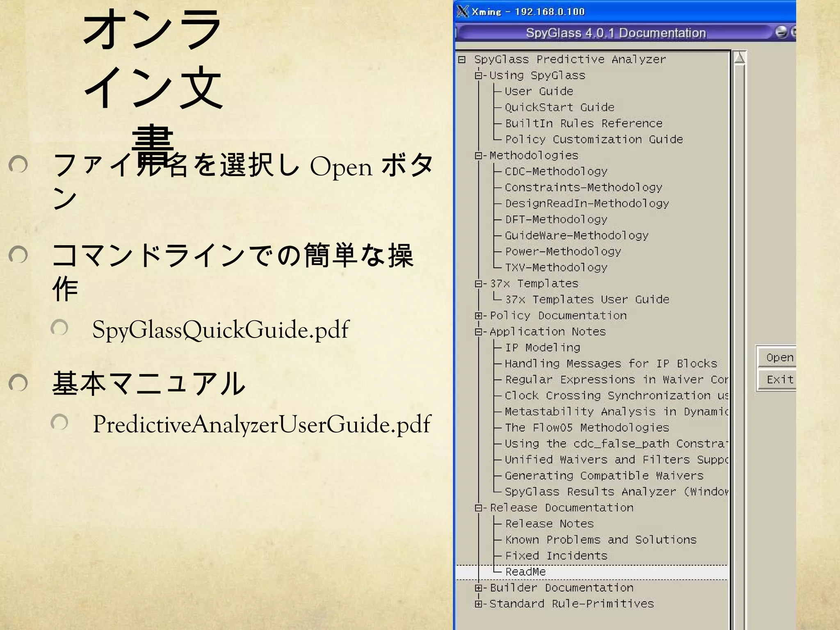Screen dimensions: 840x630
Task: Select IP Modeling application note
Action: click(542, 348)
